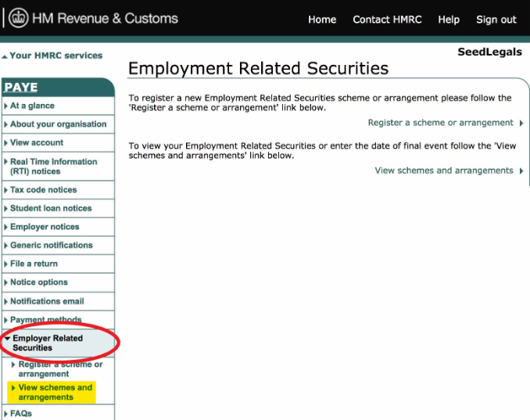
Task: Open Tax code notices in sidebar
Action: click(43, 190)
